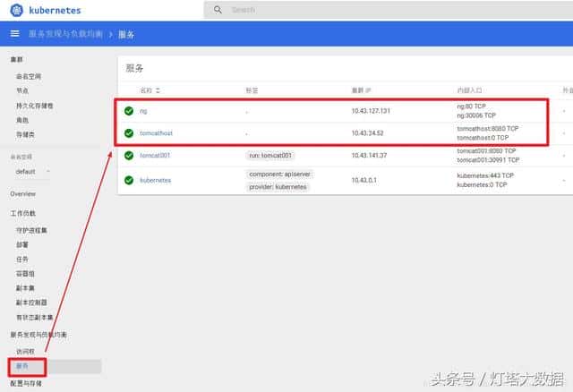This screenshot has width=573, height=392.
Task: Click cluster IP 10.43.24.52
Action: pyautogui.click(x=367, y=133)
